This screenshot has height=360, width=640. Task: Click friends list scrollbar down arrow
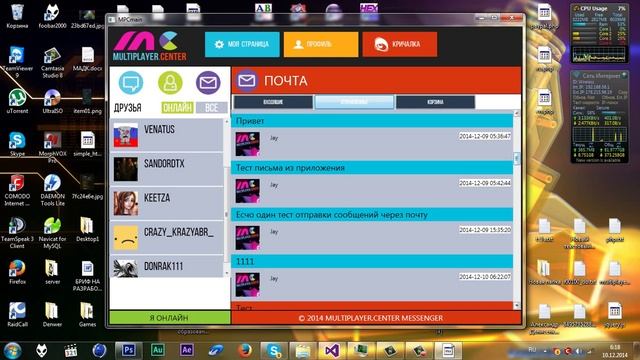(227, 273)
